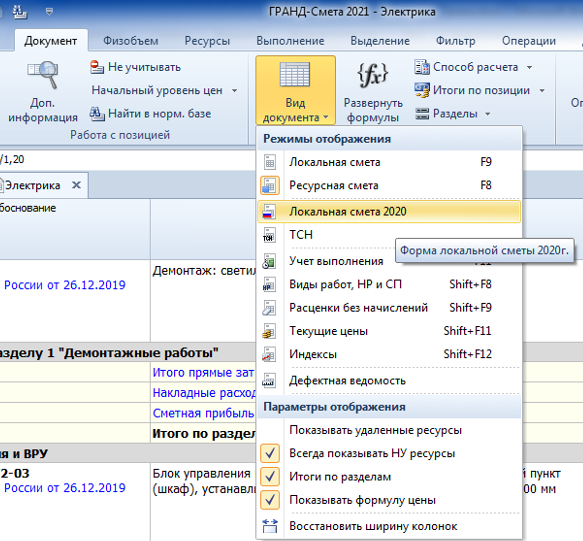Click the Учет выполнения menu icon

click(x=269, y=261)
